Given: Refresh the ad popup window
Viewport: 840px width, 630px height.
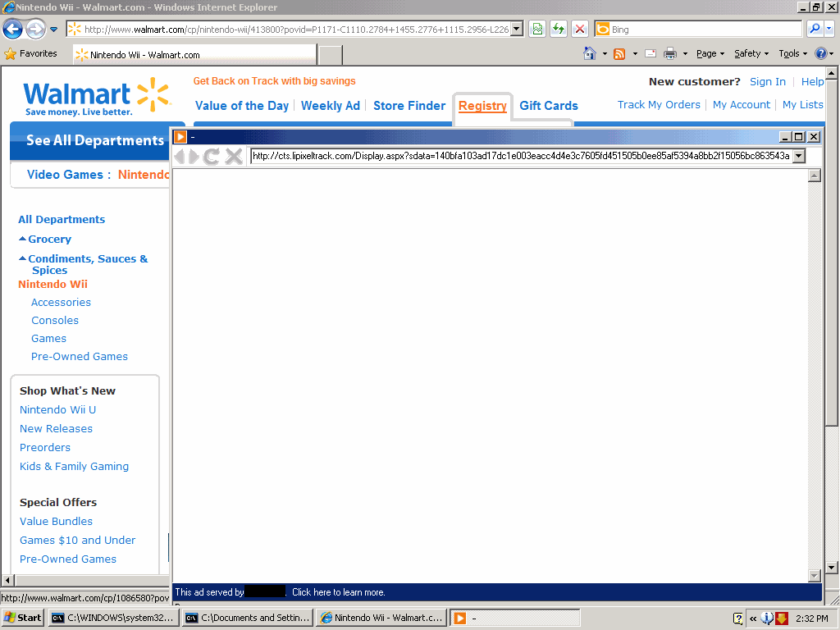Looking at the screenshot, I should (211, 157).
